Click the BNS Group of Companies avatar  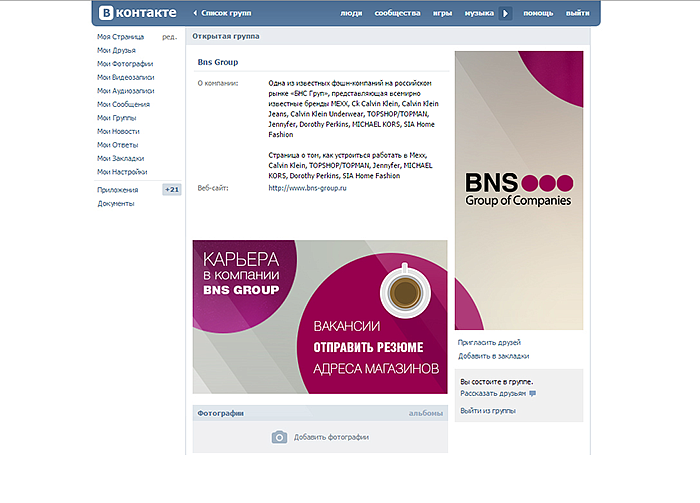[519, 190]
